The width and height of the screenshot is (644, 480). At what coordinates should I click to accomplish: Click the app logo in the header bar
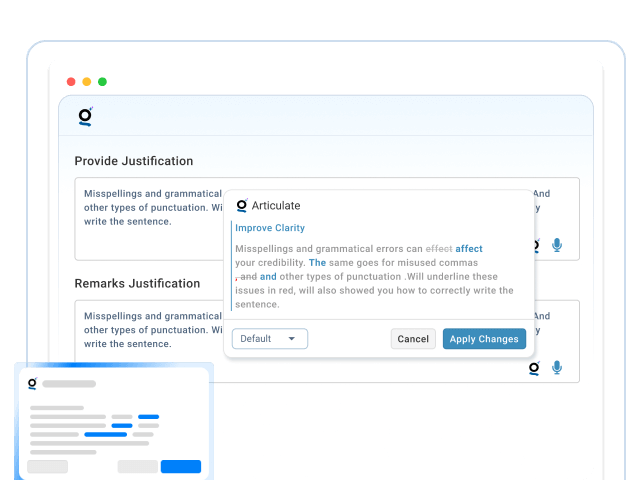coord(85,117)
